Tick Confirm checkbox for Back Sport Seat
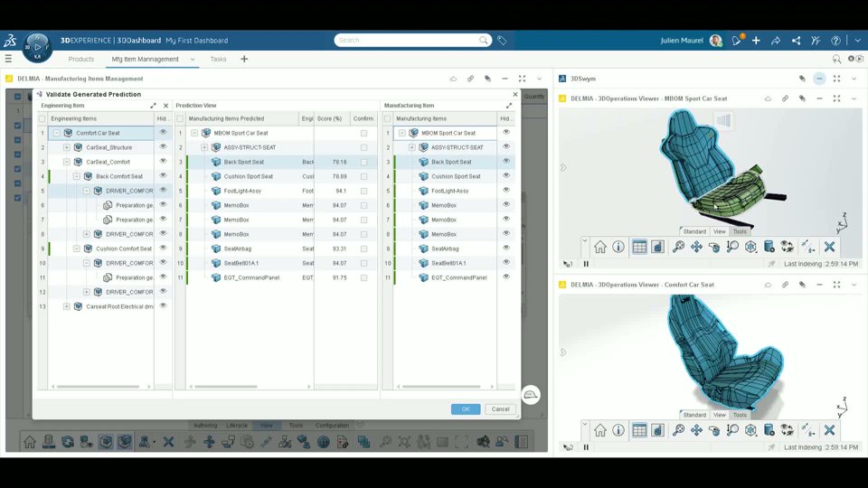Viewport: 868px width, 488px height. tap(363, 162)
